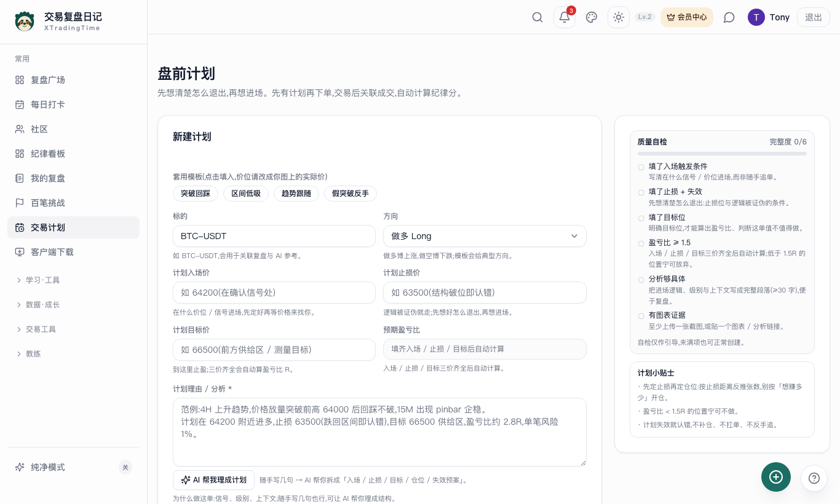Focus the 计划止损价 input field
840x504 pixels.
coord(485,293)
